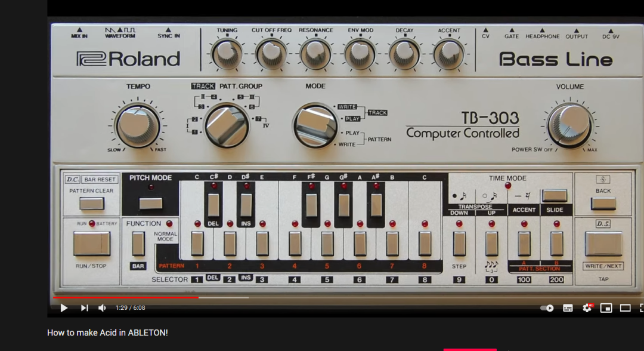Click the DECAY knob

point(404,55)
